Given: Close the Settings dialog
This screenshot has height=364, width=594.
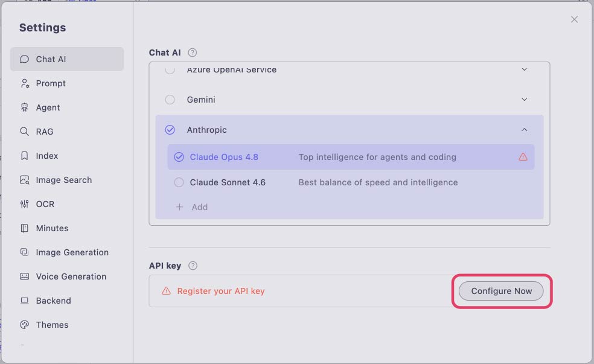Looking at the screenshot, I should click(x=574, y=19).
